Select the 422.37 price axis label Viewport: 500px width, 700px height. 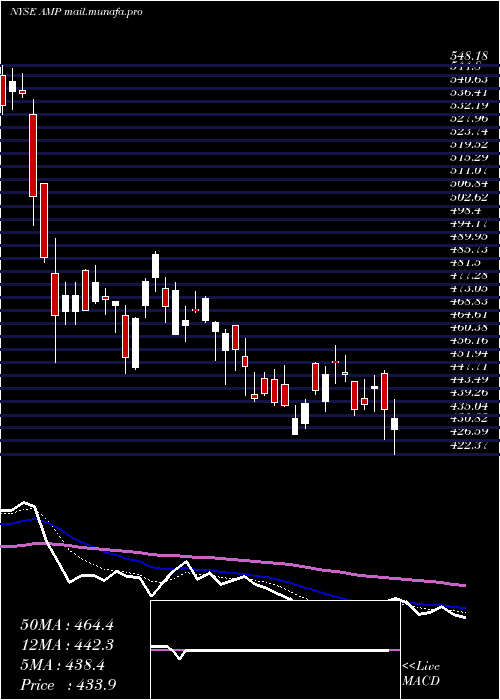tap(468, 445)
